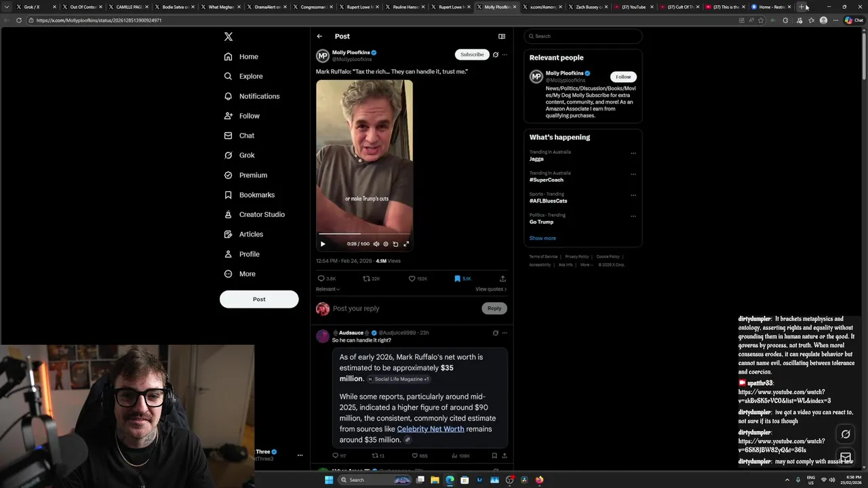Go to Home in sidebar
The image size is (868, 488).
click(241, 57)
